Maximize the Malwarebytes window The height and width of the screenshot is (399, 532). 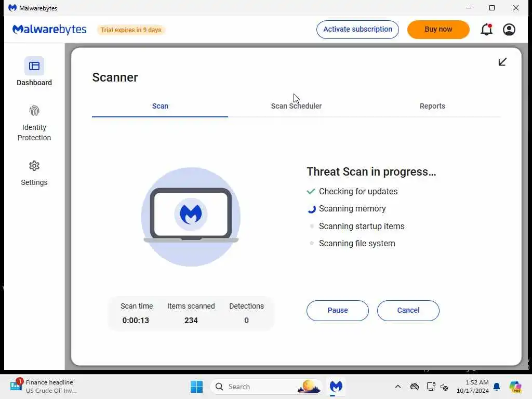[492, 8]
